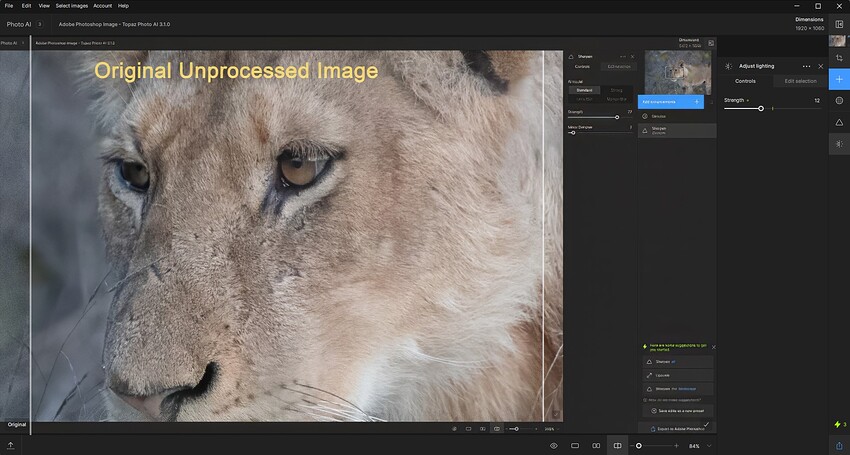Image resolution: width=850 pixels, height=455 pixels.
Task: Open the Select images menu
Action: [72, 5]
